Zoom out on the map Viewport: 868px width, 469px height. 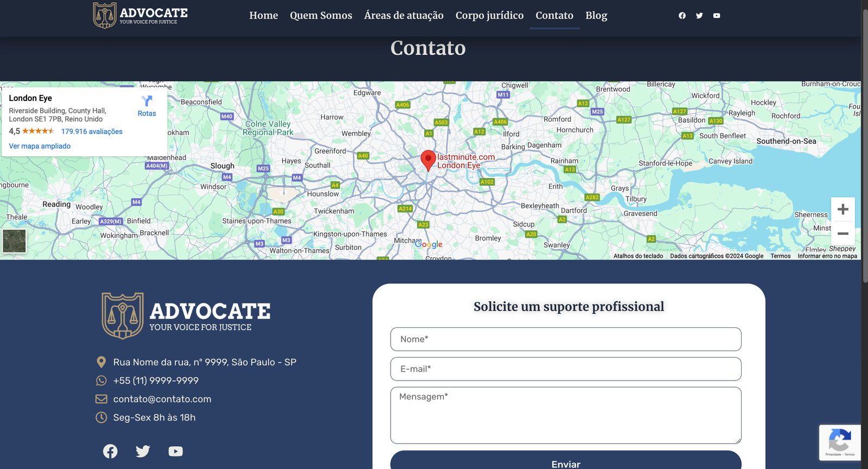tap(843, 234)
